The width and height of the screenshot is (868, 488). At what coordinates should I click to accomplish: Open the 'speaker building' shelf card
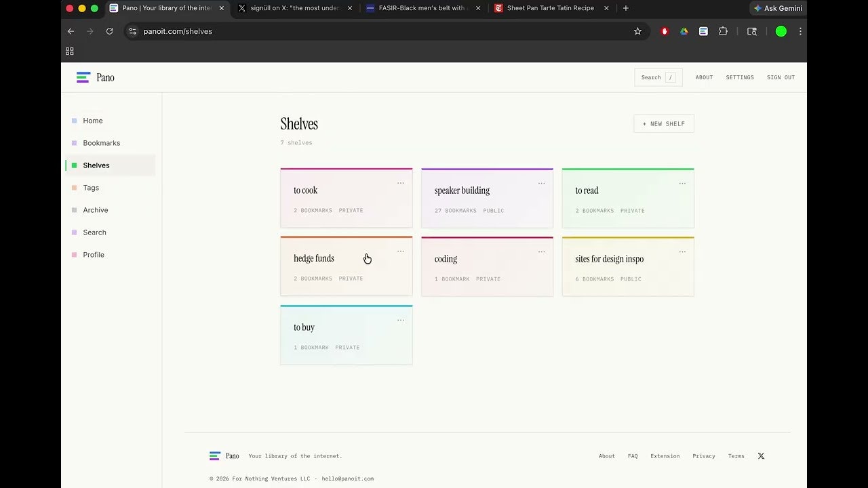487,198
